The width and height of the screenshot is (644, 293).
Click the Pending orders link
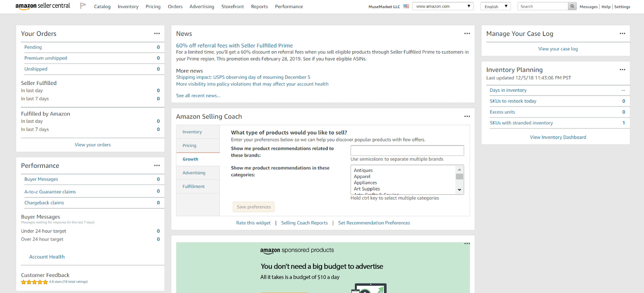coord(33,47)
